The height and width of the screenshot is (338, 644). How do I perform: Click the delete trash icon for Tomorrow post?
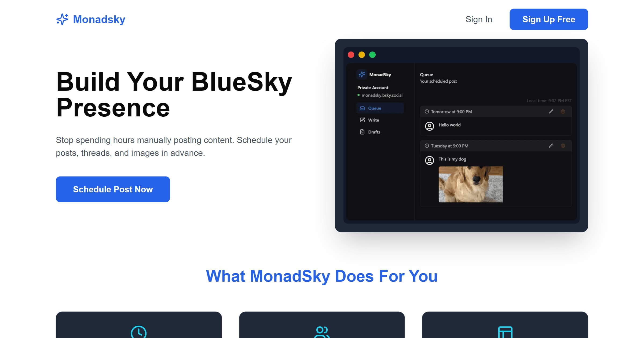[x=563, y=111]
